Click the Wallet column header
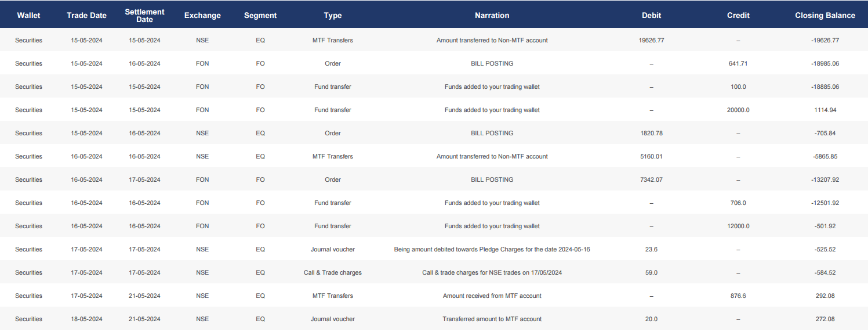The height and width of the screenshot is (331, 868). 28,16
